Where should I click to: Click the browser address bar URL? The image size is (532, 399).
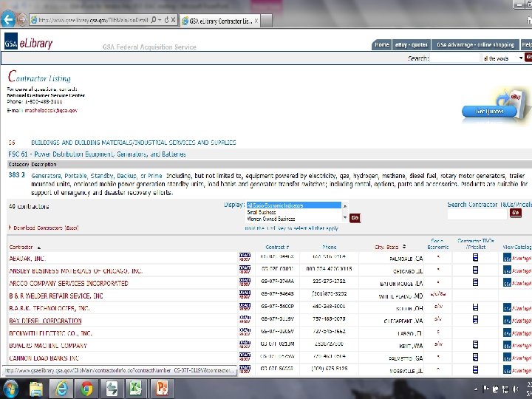coord(93,21)
